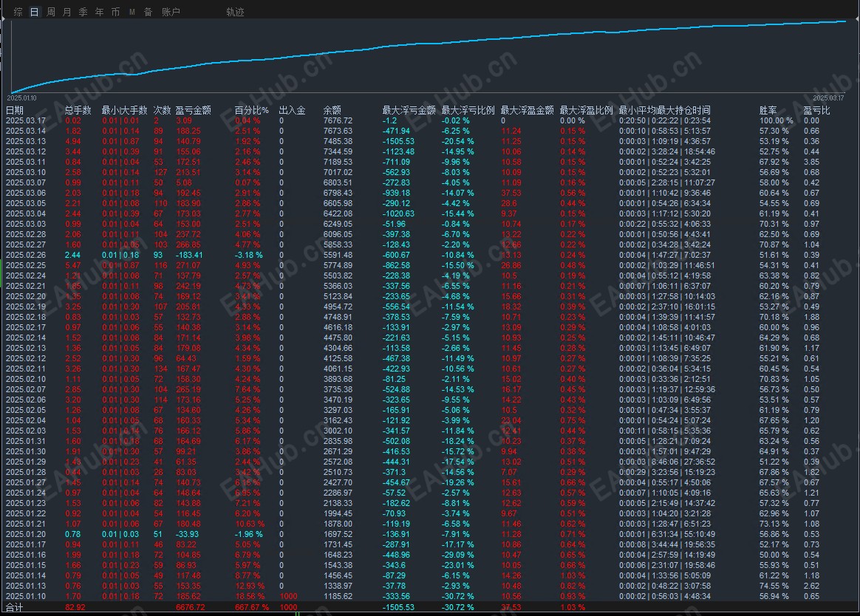Select the 2025.01.10 first day row

[x=430, y=596]
